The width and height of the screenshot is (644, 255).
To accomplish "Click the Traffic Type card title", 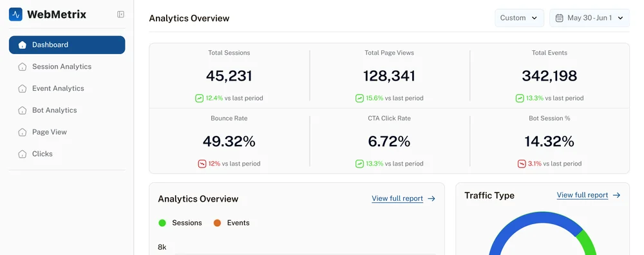I will point(489,196).
